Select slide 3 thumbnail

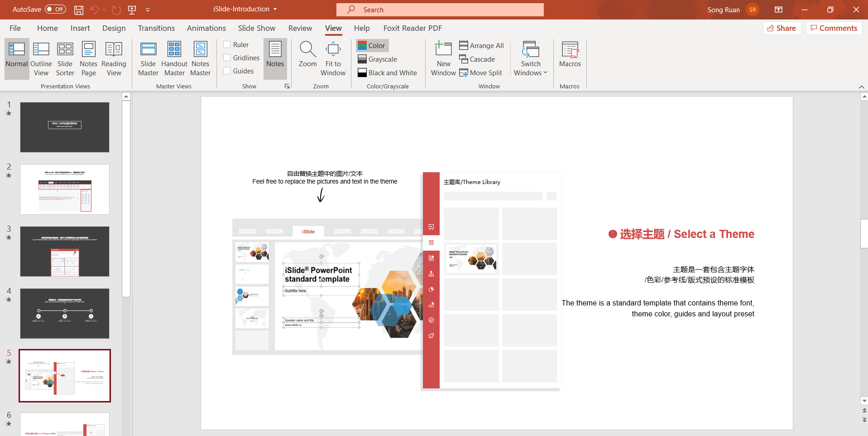pyautogui.click(x=65, y=252)
